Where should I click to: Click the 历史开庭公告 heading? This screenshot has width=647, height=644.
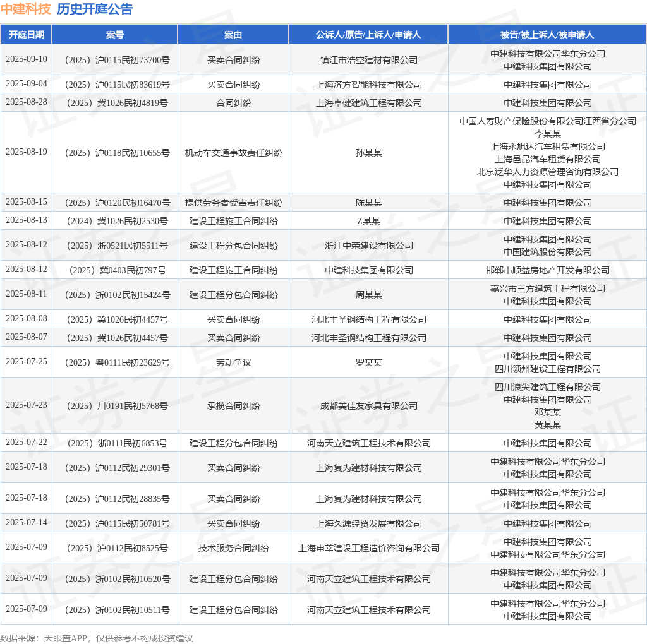click(x=95, y=9)
